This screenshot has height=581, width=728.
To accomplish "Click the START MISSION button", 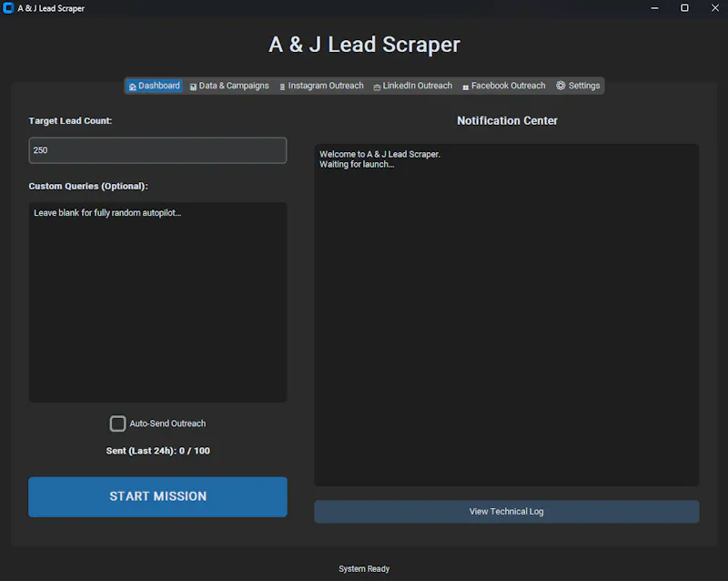I will (157, 496).
